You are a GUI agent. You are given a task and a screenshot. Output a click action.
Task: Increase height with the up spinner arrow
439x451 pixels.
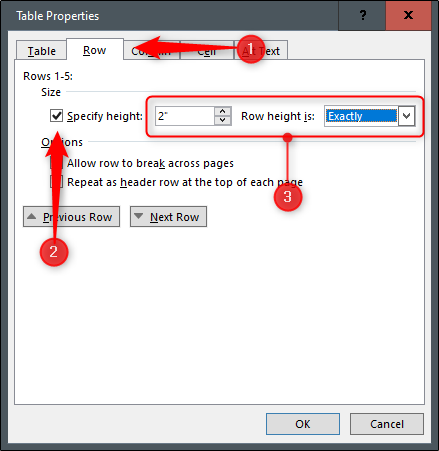tap(223, 111)
